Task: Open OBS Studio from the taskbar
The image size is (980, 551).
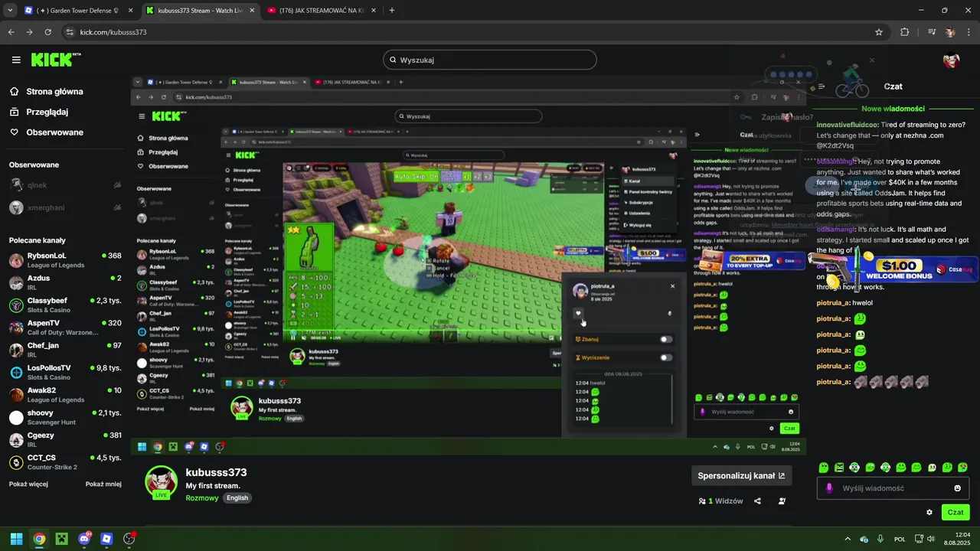Action: [129, 539]
